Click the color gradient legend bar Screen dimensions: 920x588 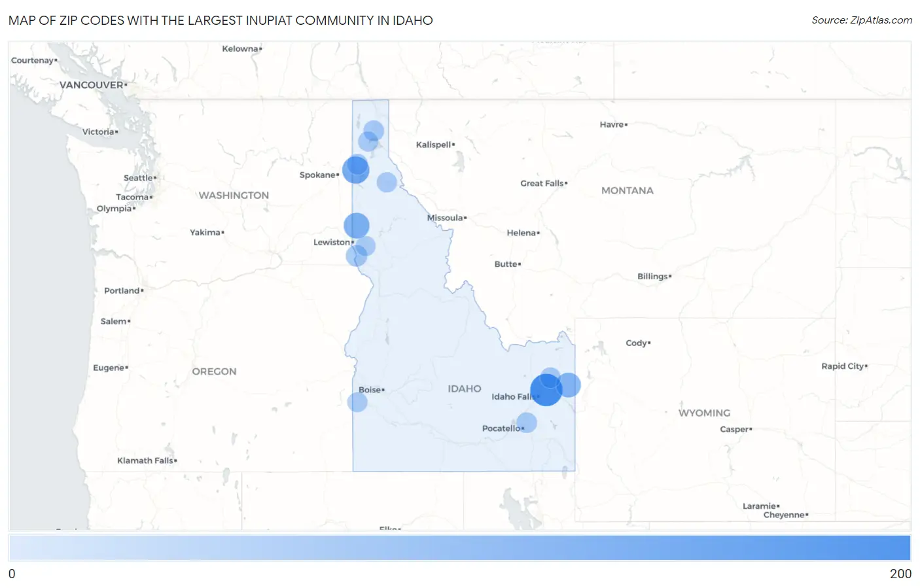click(459, 547)
